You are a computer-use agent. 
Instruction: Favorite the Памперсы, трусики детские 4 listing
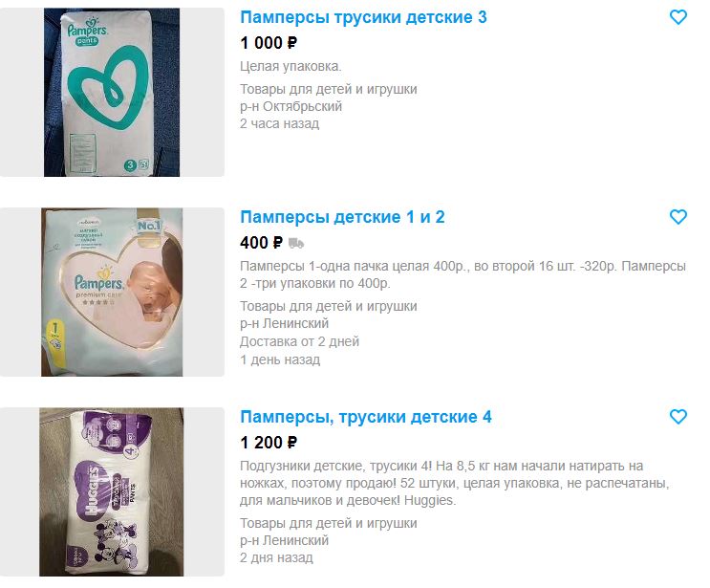point(678,416)
